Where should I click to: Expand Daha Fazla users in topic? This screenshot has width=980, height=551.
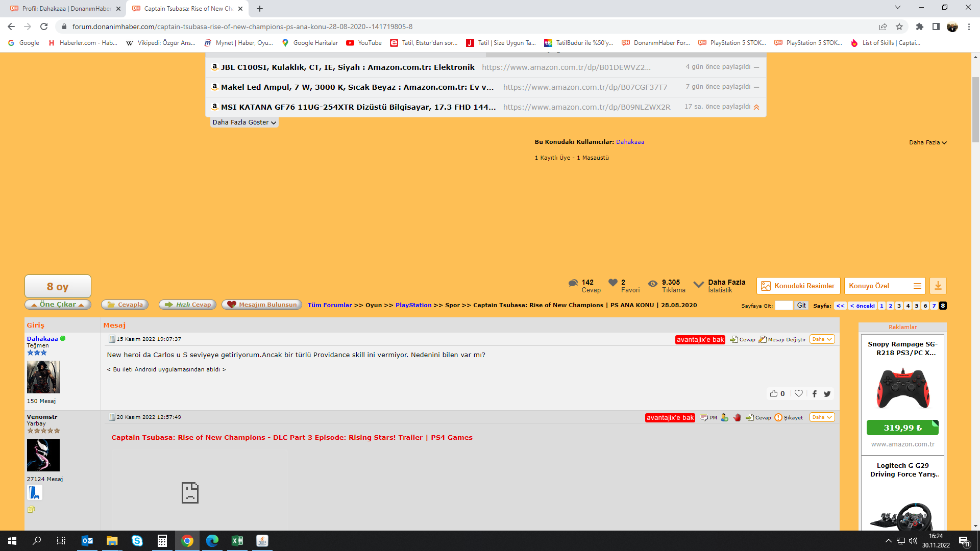[x=928, y=142]
